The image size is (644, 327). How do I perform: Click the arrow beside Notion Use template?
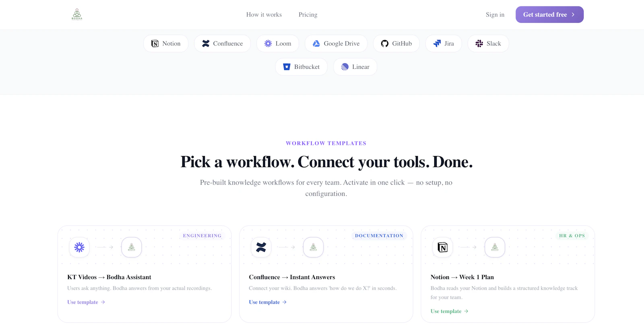tap(466, 311)
